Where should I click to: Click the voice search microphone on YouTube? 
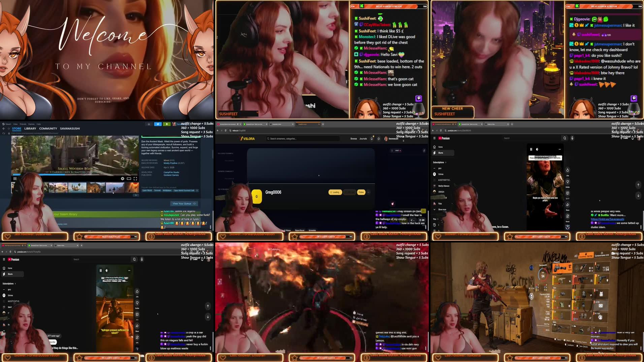142,259
